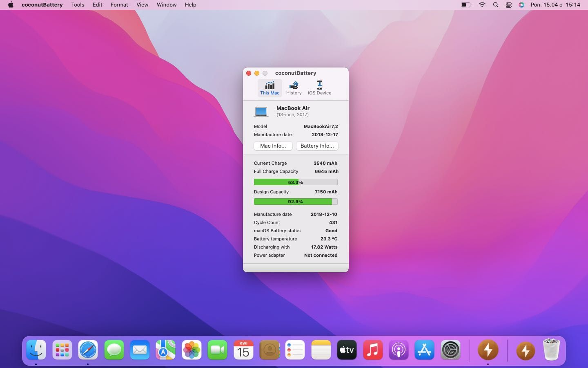The image size is (588, 368).
Task: Open Safari from the Dock
Action: pos(88,350)
